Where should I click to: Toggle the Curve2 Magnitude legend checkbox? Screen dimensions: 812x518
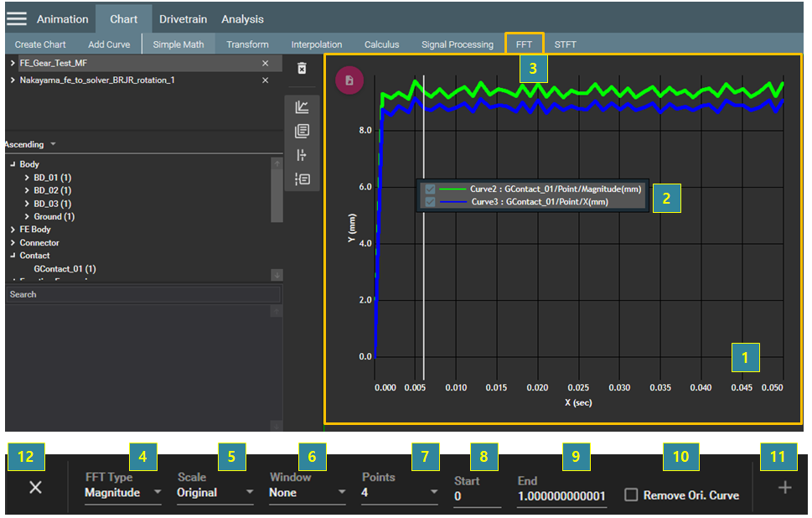click(430, 189)
